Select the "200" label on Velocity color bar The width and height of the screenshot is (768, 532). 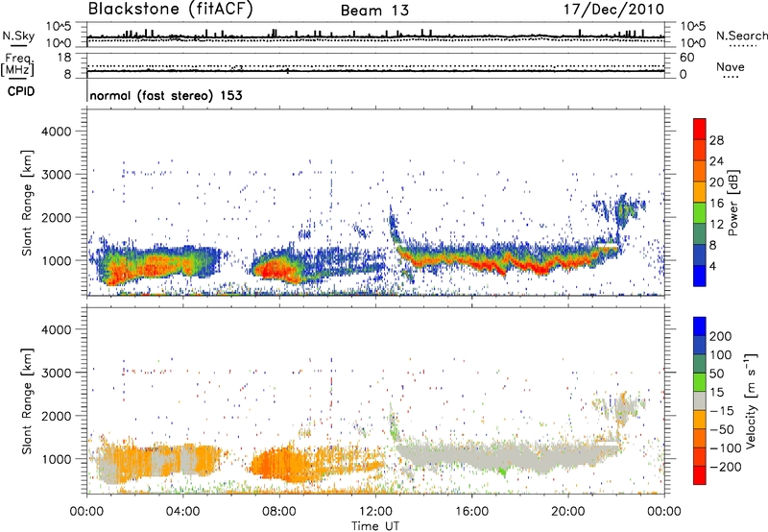pyautogui.click(x=721, y=336)
